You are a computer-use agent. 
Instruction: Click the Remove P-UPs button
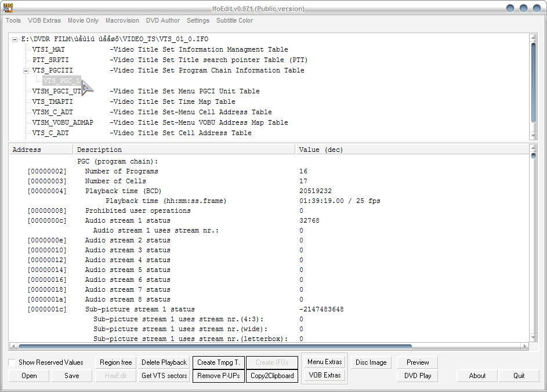click(219, 376)
